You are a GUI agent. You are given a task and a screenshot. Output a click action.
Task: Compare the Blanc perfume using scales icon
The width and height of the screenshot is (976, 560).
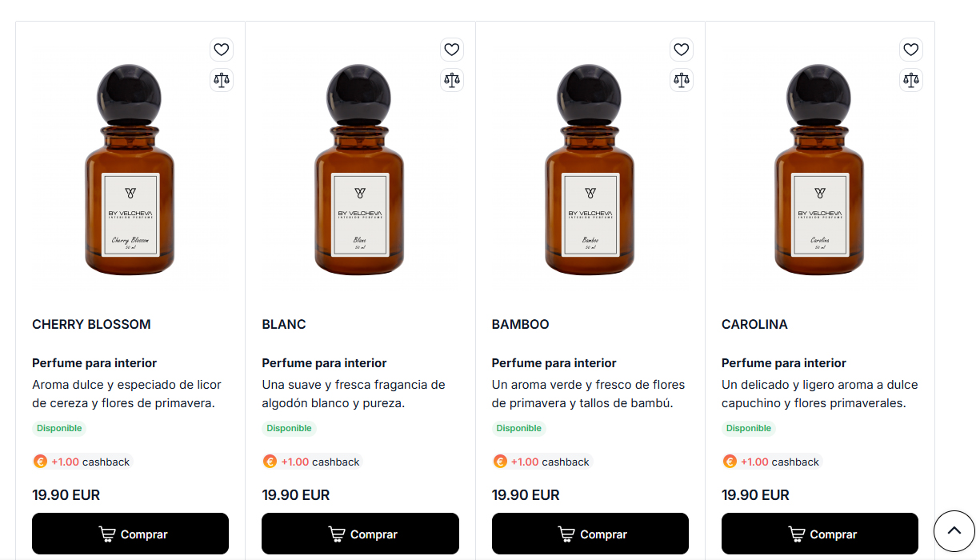point(452,80)
